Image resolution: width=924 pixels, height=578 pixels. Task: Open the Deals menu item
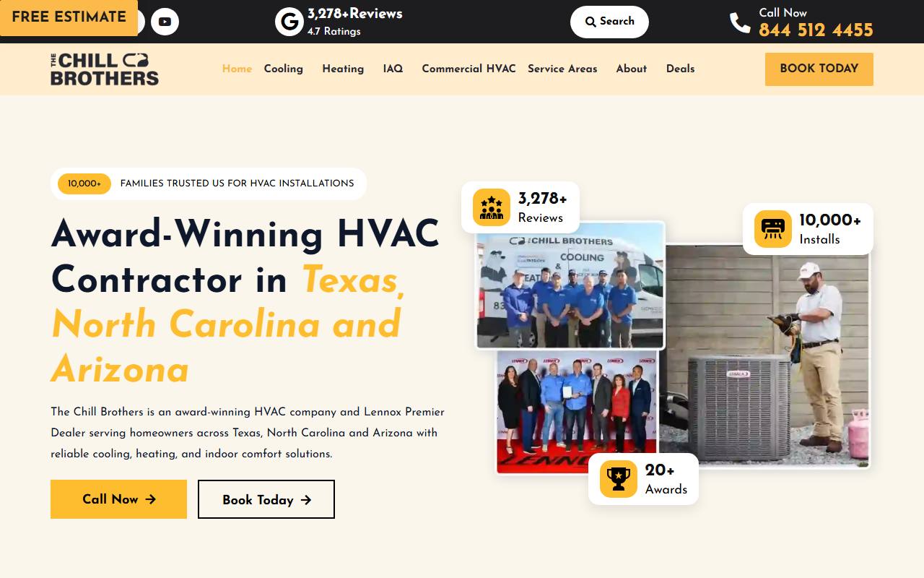680,69
